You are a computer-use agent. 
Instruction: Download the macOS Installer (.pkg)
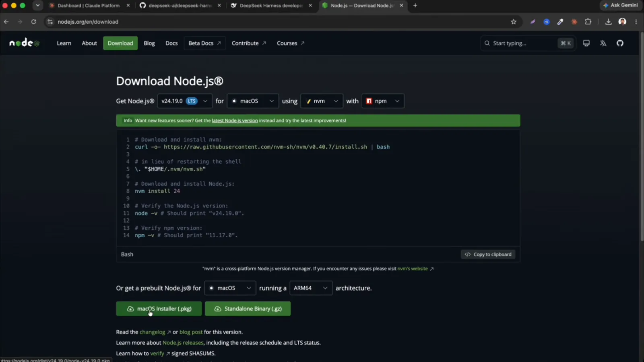159,309
